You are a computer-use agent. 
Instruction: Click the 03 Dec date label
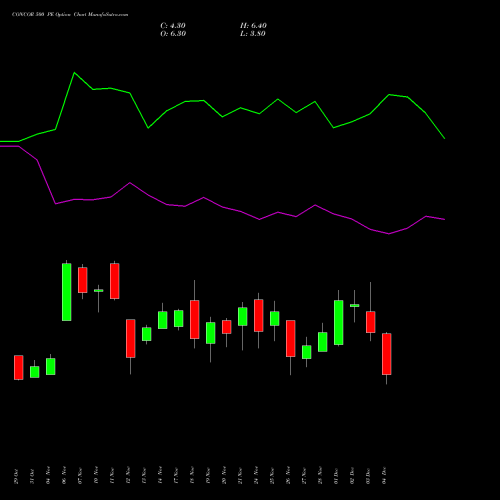[x=368, y=476]
